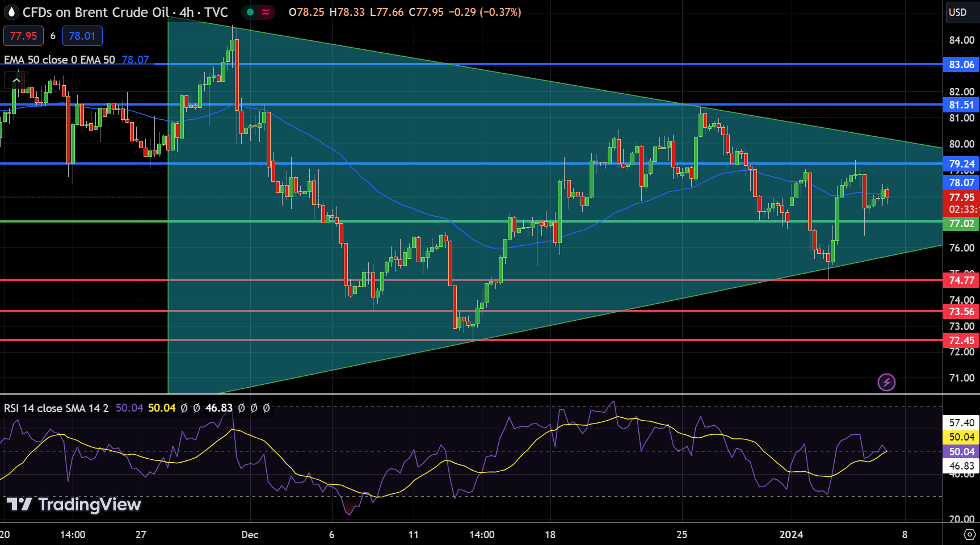Click the red 72.45 price label
The image size is (980, 545).
(x=961, y=341)
